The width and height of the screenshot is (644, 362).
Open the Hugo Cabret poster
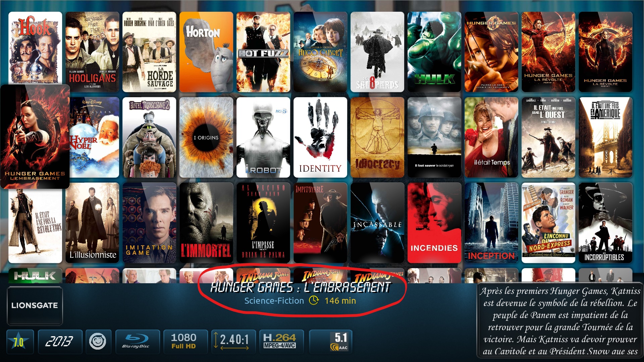(320, 52)
